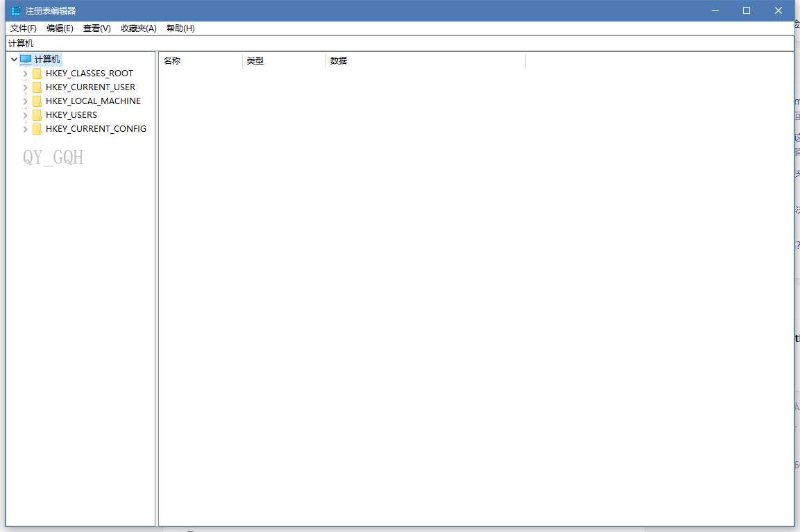Viewport: 800px width, 532px height.
Task: Open the 查看(V) menu
Action: coord(97,28)
